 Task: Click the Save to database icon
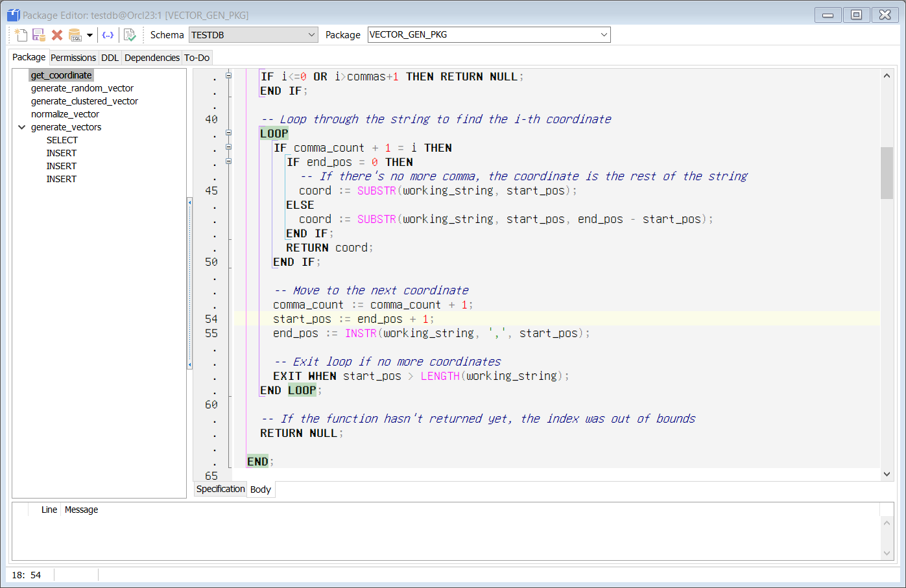coord(39,35)
